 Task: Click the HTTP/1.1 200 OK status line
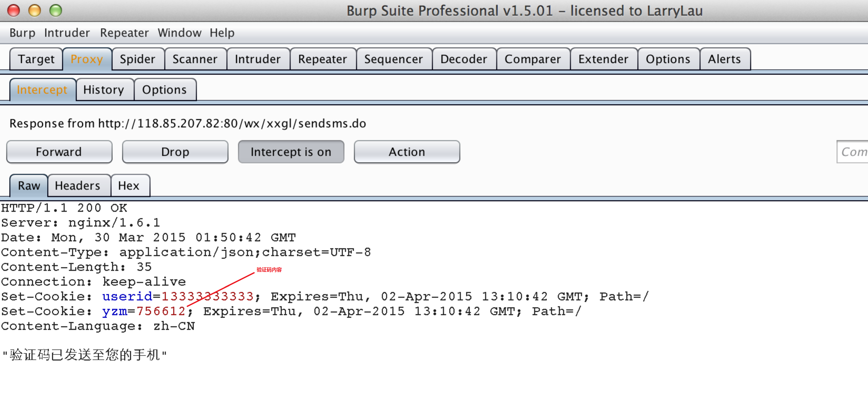point(64,208)
